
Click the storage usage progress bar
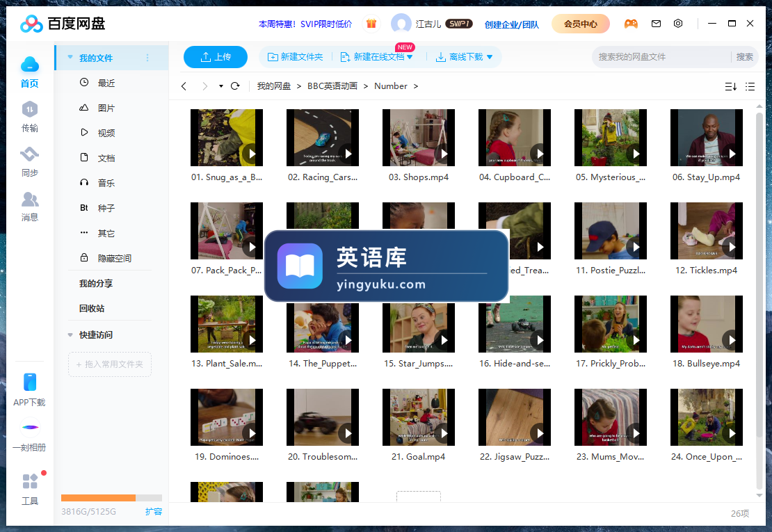point(111,497)
